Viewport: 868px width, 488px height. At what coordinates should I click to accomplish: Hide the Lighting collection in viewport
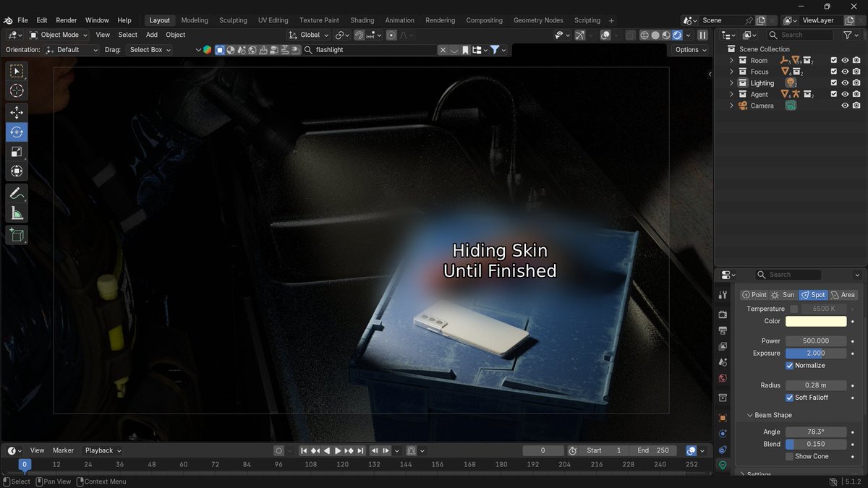coord(845,83)
